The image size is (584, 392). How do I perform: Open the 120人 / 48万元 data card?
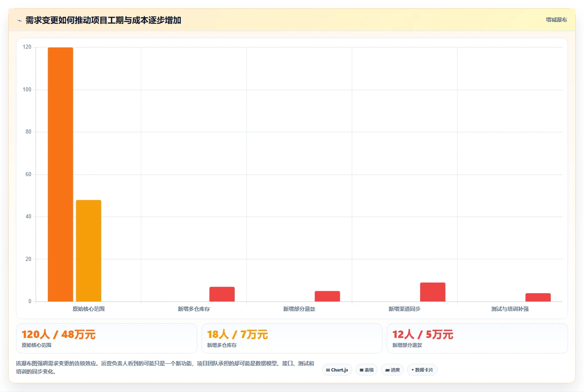tap(106, 338)
